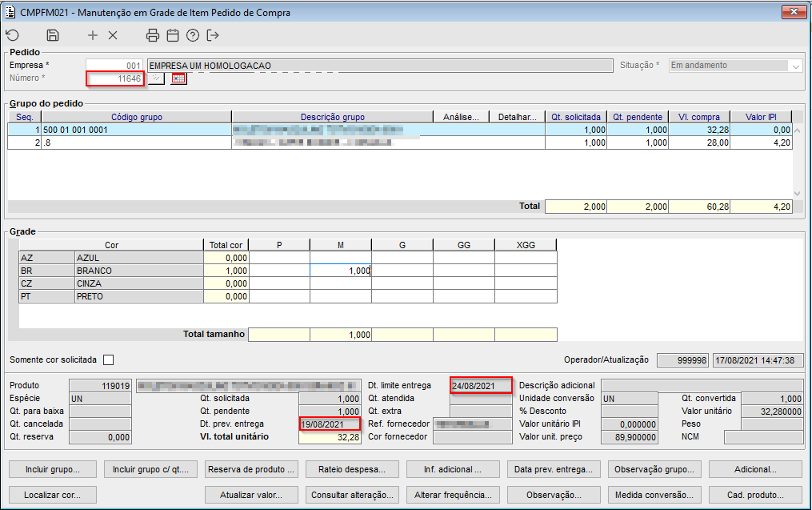Open the calendar toolbar icon
This screenshot has height=510, width=812.
(173, 35)
